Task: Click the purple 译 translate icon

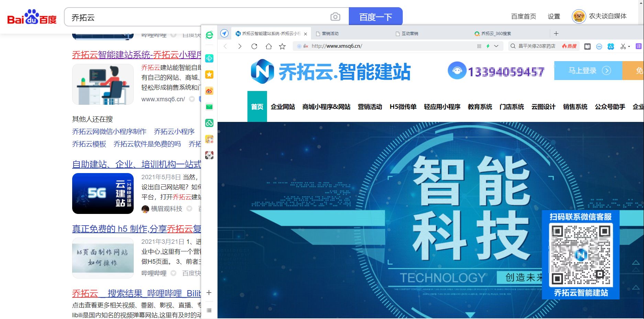Action: [639, 46]
